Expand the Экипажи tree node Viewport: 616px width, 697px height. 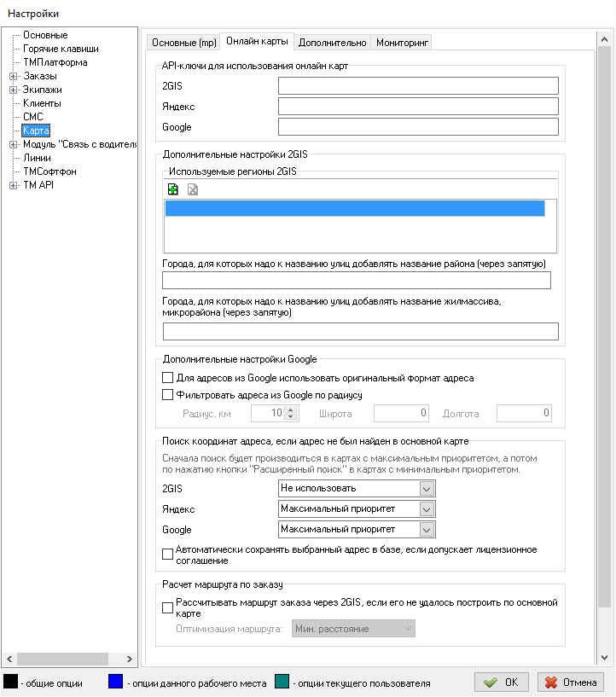[x=13, y=90]
